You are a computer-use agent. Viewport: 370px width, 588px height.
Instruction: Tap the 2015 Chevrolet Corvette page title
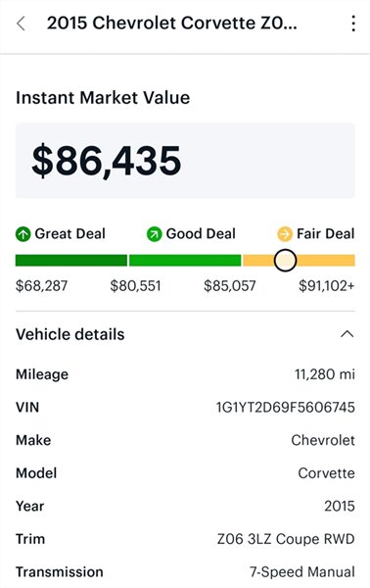point(172,24)
